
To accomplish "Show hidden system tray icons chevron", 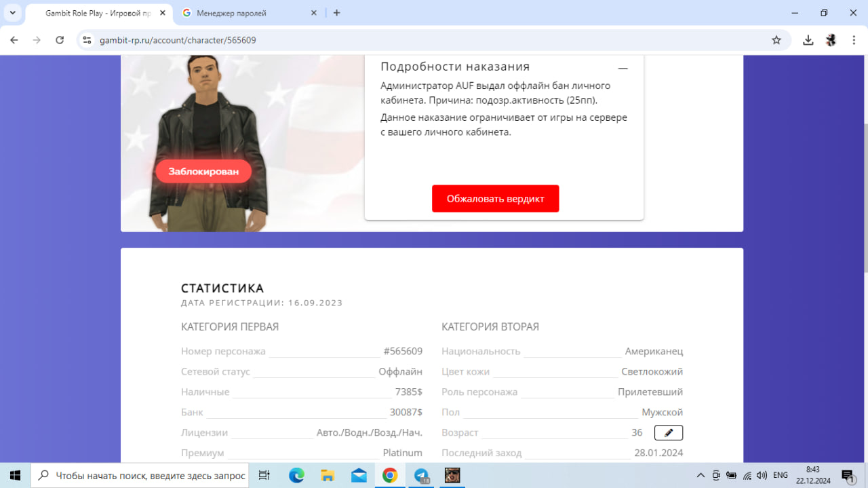I will coord(701,476).
